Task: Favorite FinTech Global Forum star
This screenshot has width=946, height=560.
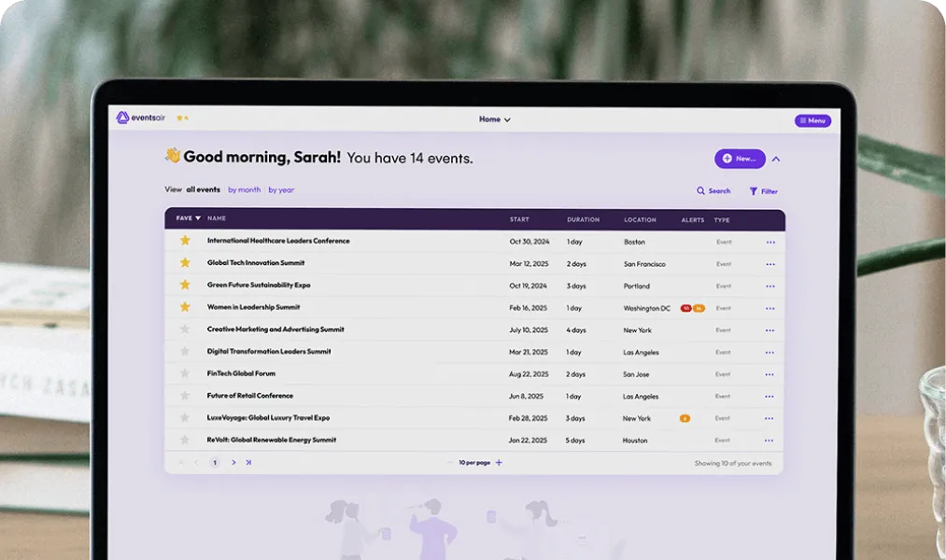Action: pos(185,373)
